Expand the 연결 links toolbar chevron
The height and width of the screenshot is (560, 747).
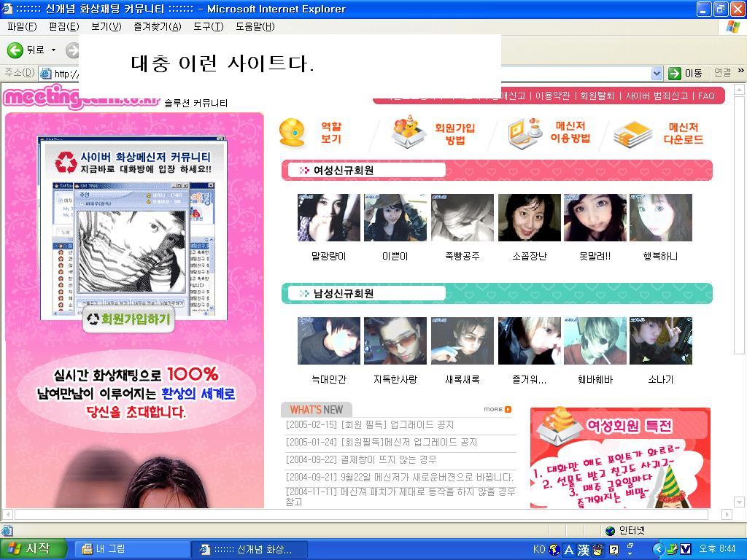[741, 71]
